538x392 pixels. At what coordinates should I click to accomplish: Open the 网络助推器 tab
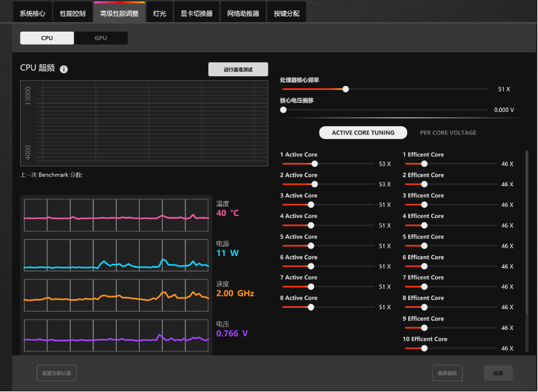point(243,13)
